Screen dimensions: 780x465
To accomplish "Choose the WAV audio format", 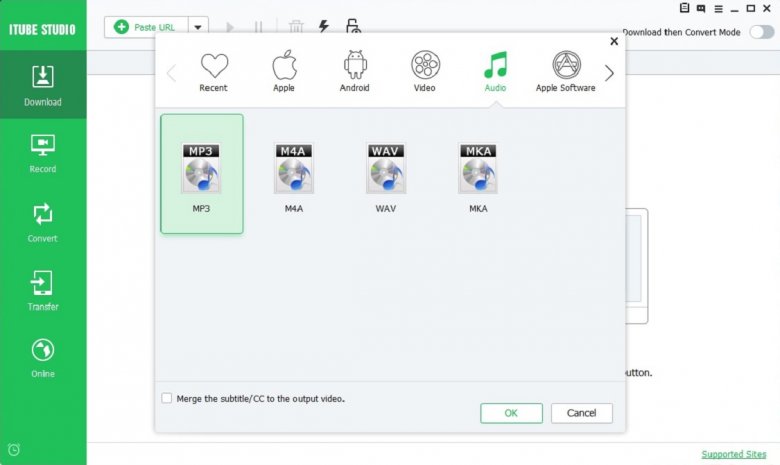I will click(x=386, y=178).
